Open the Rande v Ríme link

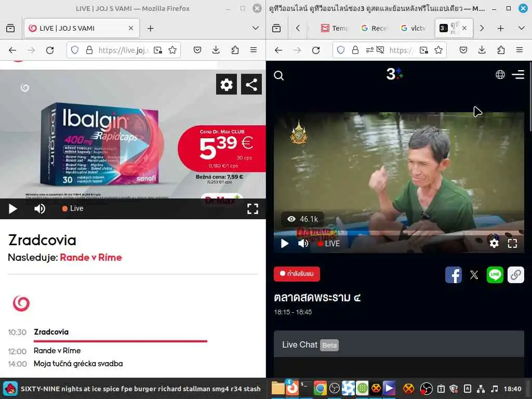[90, 258]
